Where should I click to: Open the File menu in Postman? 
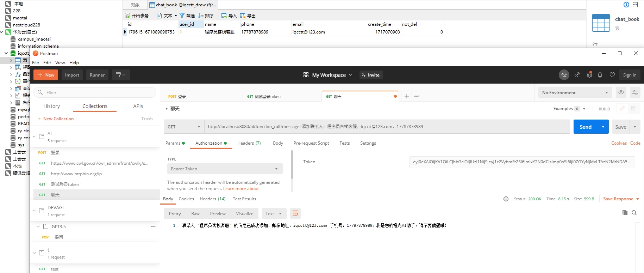tap(36, 62)
